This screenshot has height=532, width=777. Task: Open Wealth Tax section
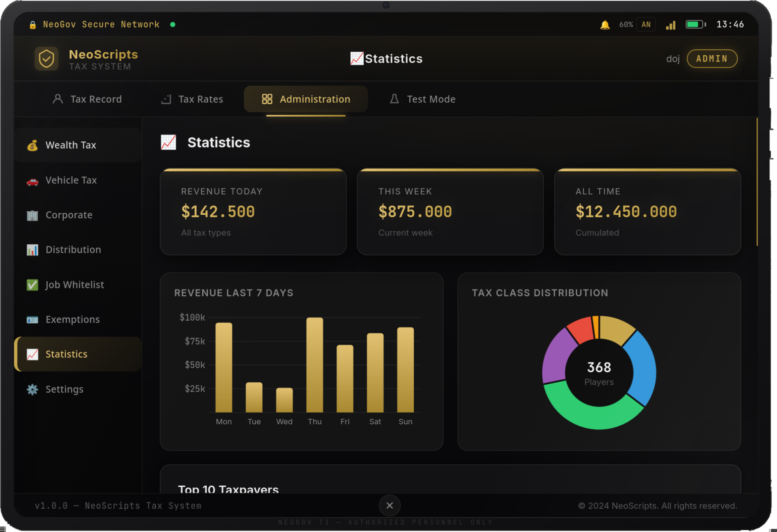click(78, 145)
